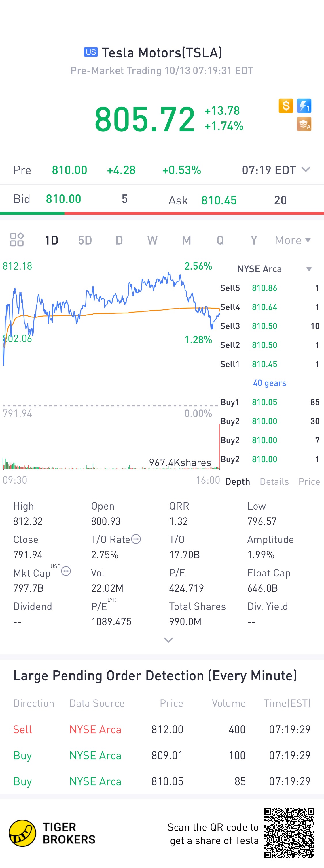
Task: Tap the blue lightning bolt icon
Action: click(304, 106)
